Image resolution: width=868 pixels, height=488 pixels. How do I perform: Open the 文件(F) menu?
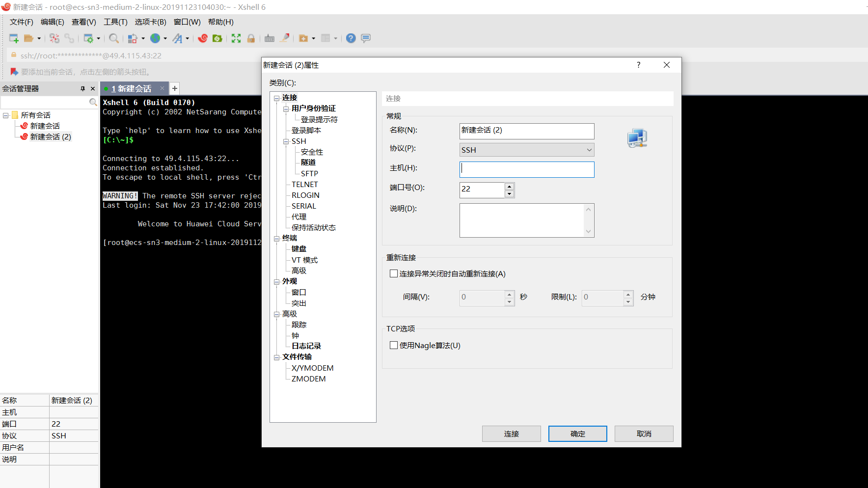coord(22,22)
